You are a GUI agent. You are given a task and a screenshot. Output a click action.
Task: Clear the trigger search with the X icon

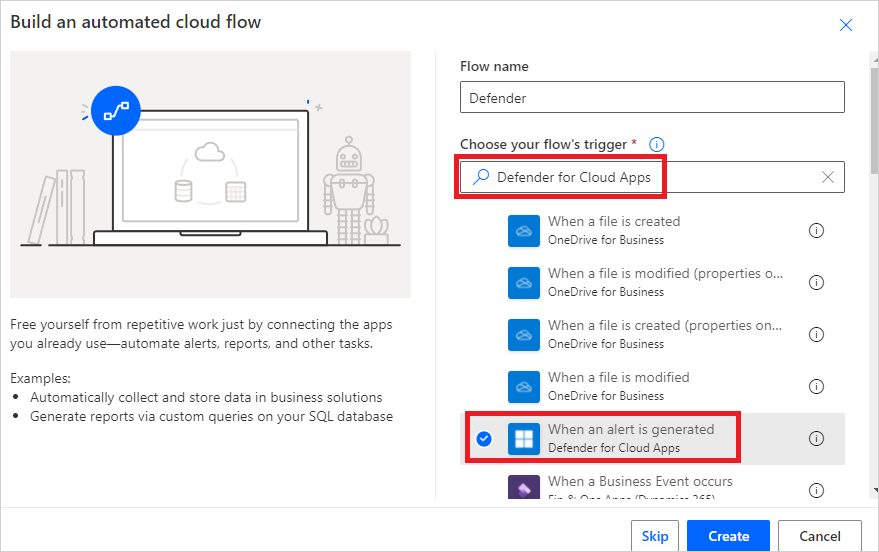point(827,177)
